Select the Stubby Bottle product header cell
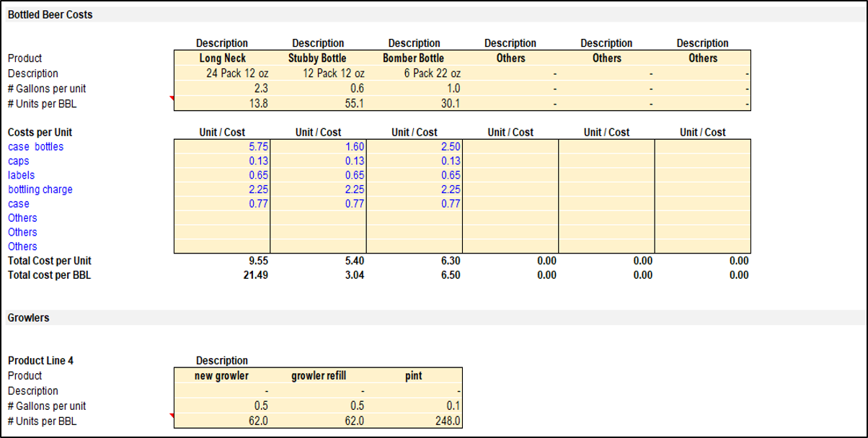The width and height of the screenshot is (868, 438). tap(318, 58)
